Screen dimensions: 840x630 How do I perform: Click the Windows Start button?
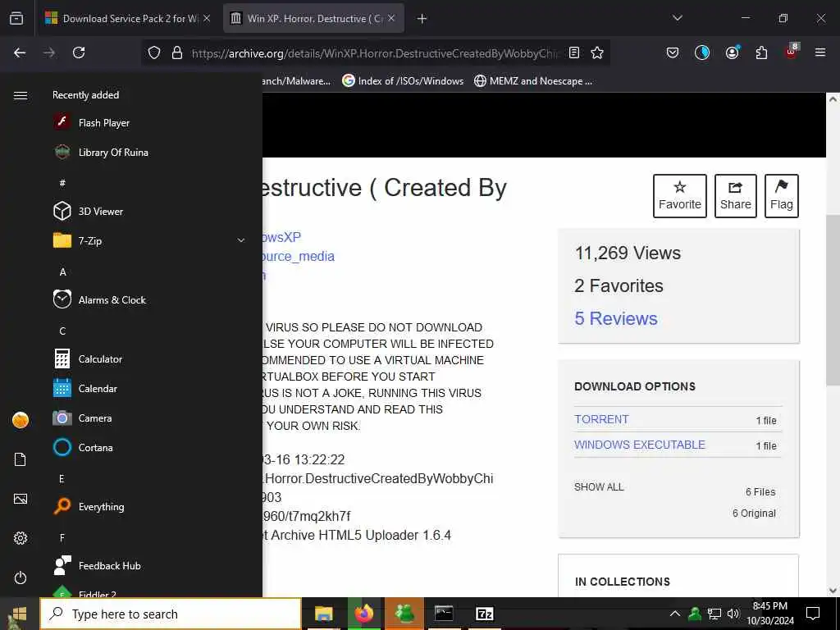[20, 614]
